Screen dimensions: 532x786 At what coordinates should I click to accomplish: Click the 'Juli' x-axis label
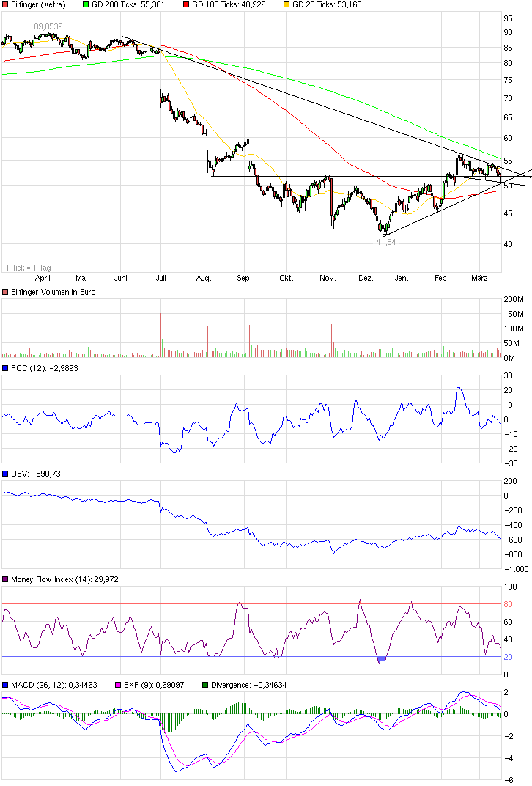(x=160, y=278)
